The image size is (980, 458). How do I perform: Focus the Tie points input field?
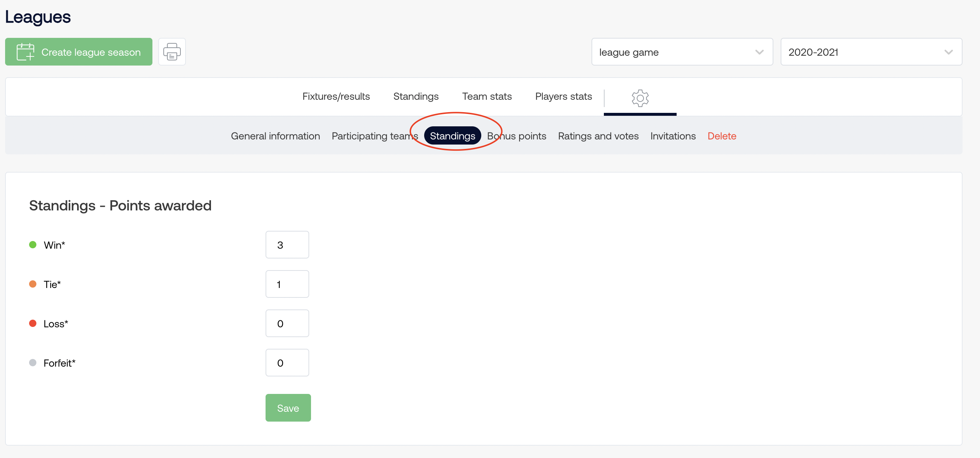(287, 284)
